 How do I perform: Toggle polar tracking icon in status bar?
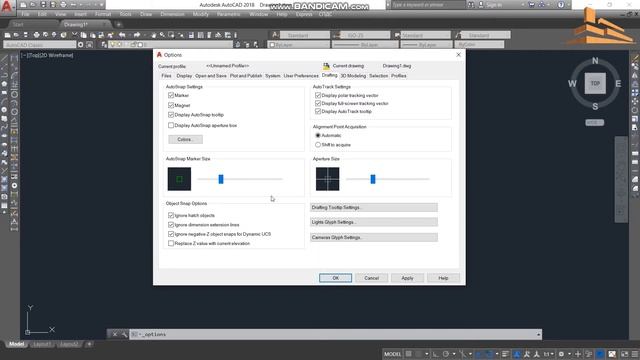446,354
